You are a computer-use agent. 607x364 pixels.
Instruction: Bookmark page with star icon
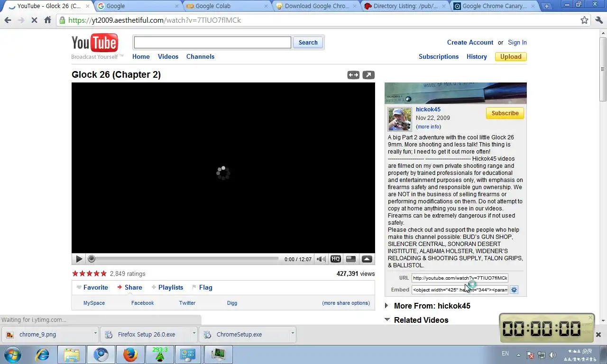584,20
